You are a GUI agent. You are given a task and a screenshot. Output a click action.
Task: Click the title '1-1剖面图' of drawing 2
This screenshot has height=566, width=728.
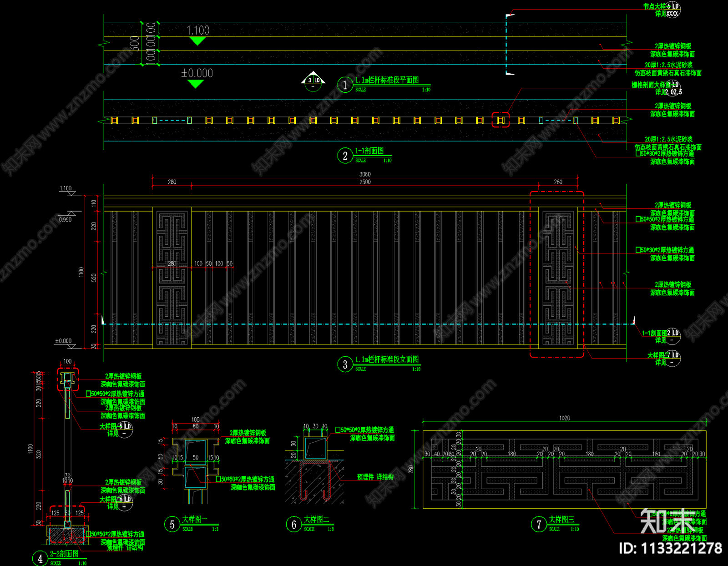coord(369,151)
